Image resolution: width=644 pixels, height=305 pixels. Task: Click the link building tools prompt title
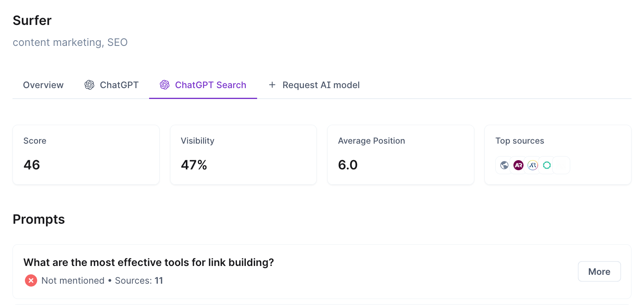coord(149,262)
